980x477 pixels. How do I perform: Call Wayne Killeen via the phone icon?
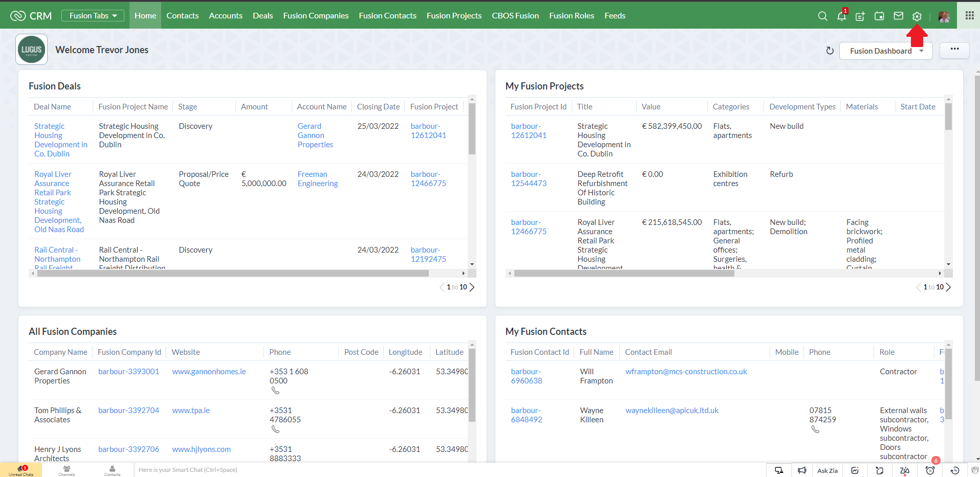tap(815, 429)
